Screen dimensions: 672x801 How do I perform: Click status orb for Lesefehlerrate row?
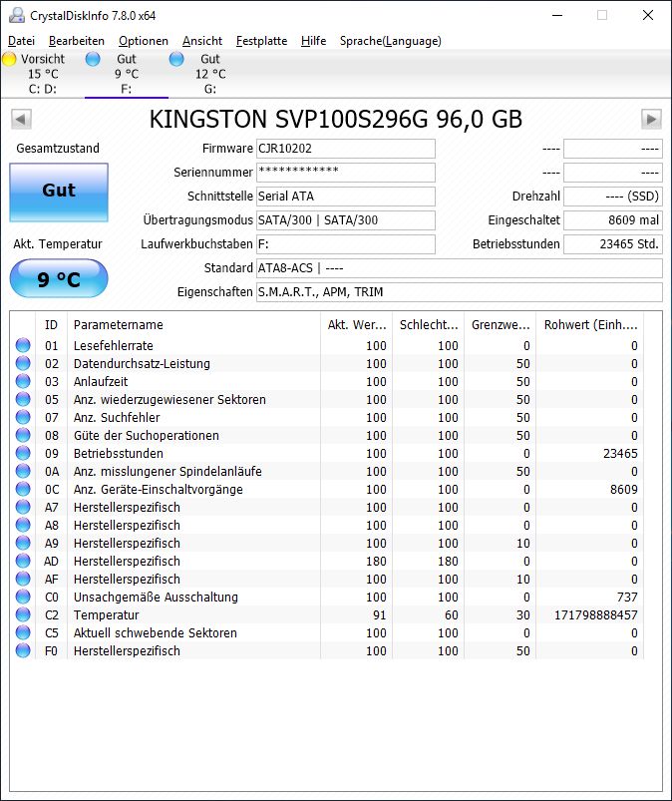23,345
